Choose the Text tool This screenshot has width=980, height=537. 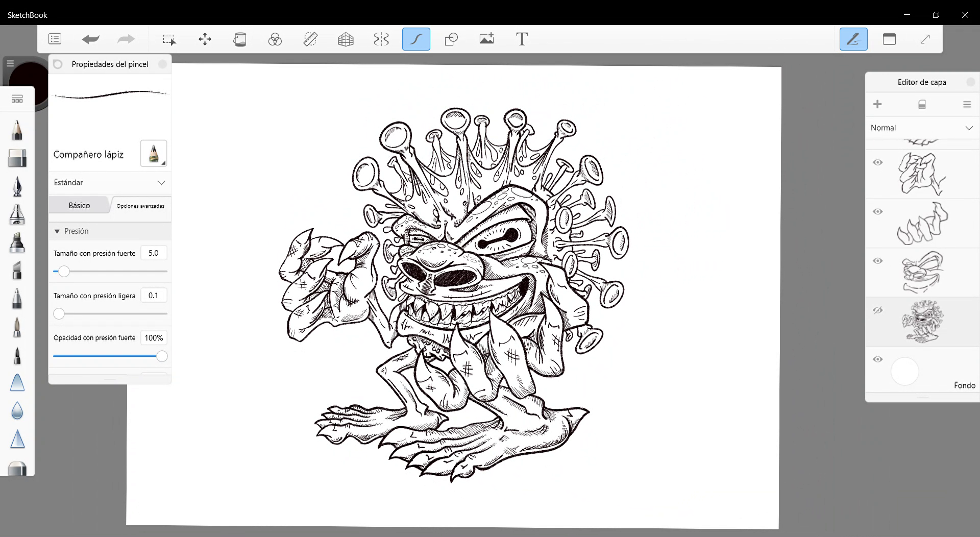pos(521,39)
